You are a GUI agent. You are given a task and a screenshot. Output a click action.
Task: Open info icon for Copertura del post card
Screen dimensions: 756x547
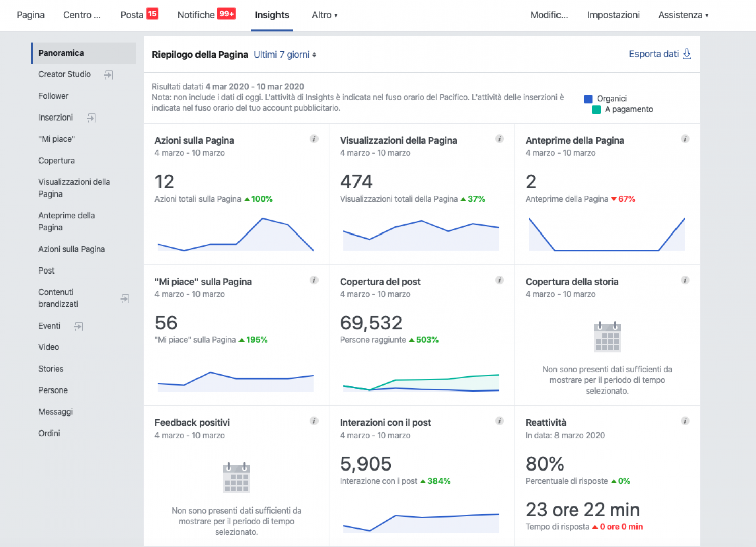(499, 280)
